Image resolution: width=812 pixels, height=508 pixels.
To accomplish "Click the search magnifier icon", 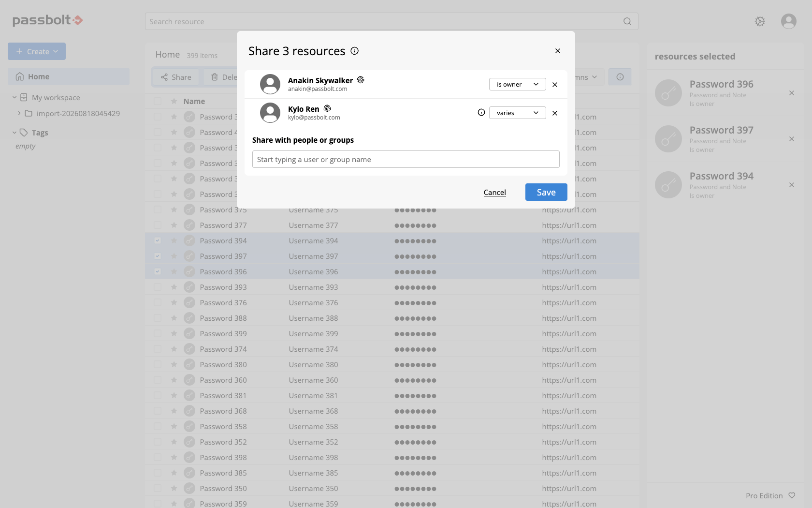I will click(627, 21).
